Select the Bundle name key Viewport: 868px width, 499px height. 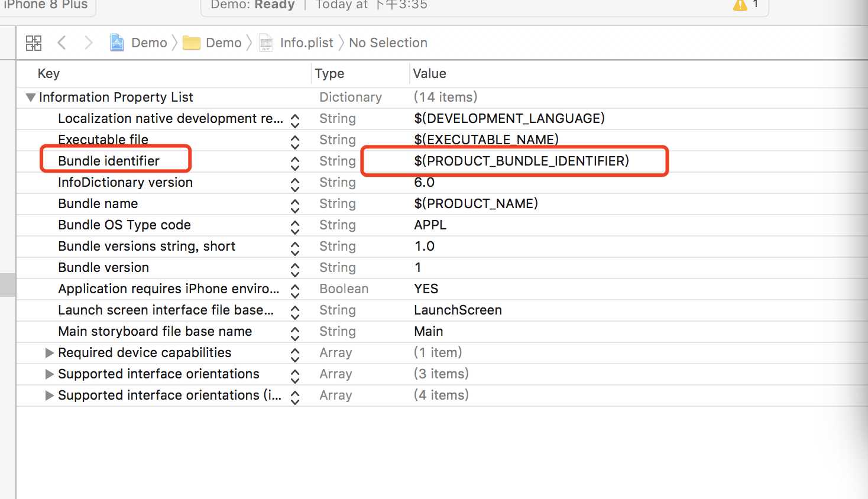[98, 203]
